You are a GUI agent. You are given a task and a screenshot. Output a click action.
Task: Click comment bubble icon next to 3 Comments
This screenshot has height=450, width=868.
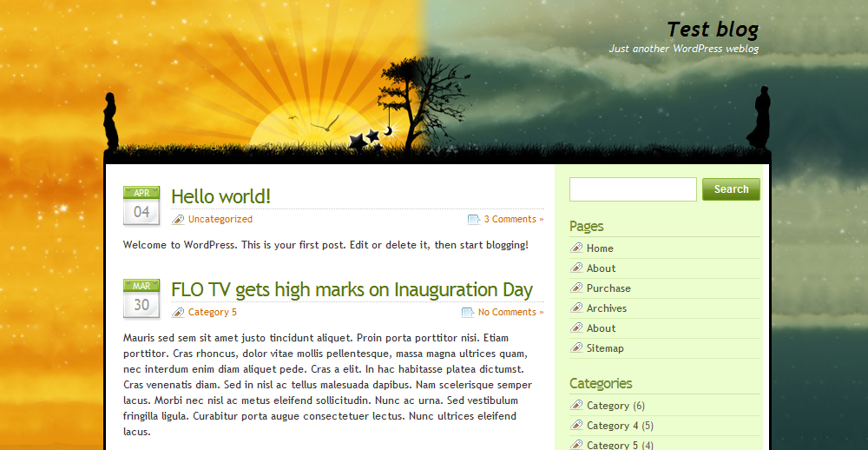[474, 220]
